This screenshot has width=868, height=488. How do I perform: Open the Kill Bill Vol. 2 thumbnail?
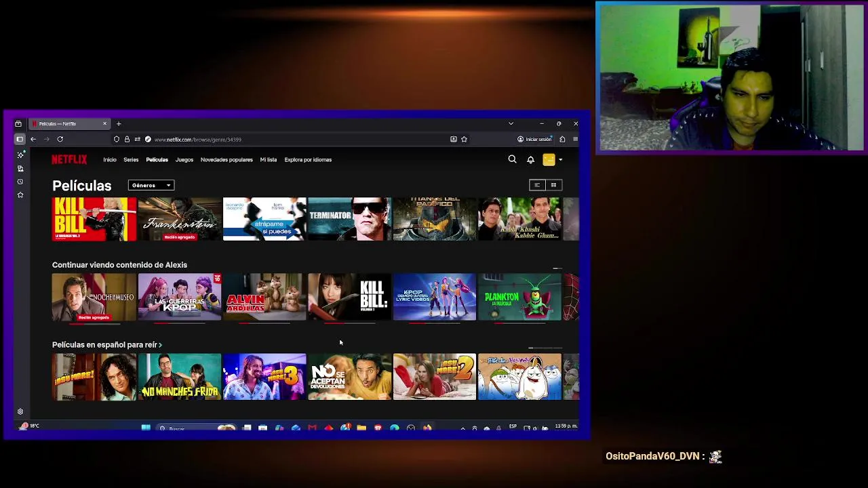[94, 219]
